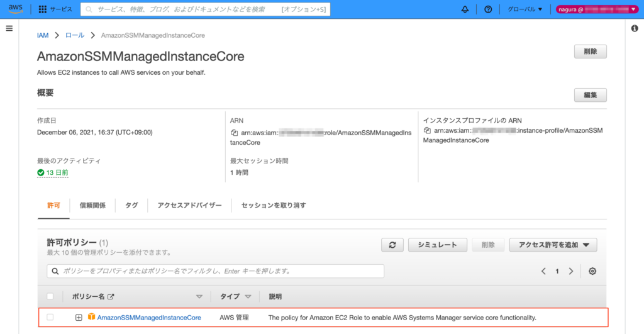Sort by タイプ column arrow
644x334 pixels.
tap(248, 297)
